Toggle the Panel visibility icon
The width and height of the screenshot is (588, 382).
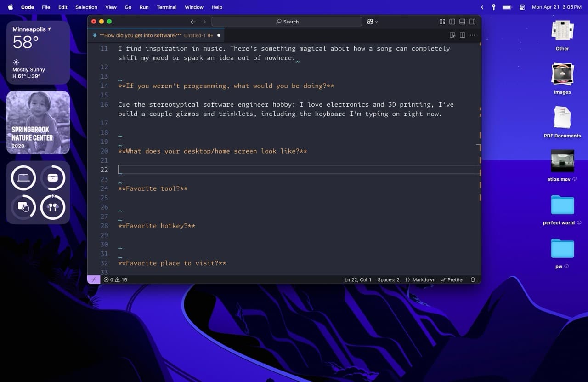(462, 22)
